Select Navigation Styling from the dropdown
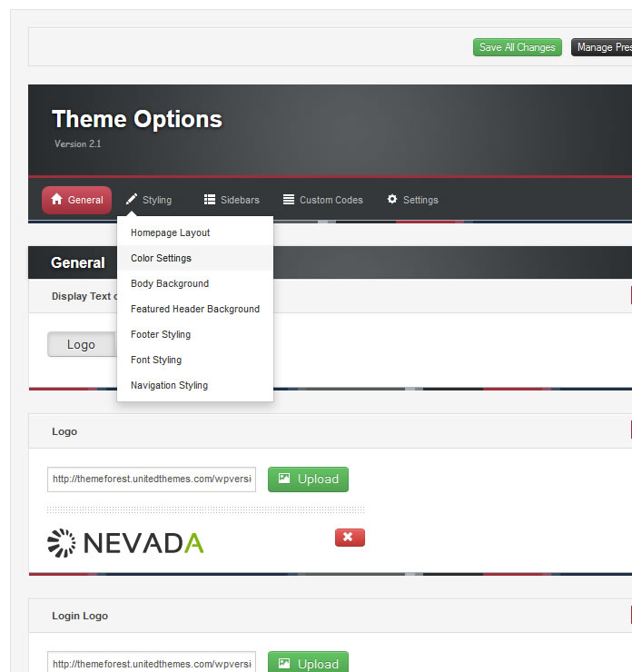 pyautogui.click(x=169, y=385)
